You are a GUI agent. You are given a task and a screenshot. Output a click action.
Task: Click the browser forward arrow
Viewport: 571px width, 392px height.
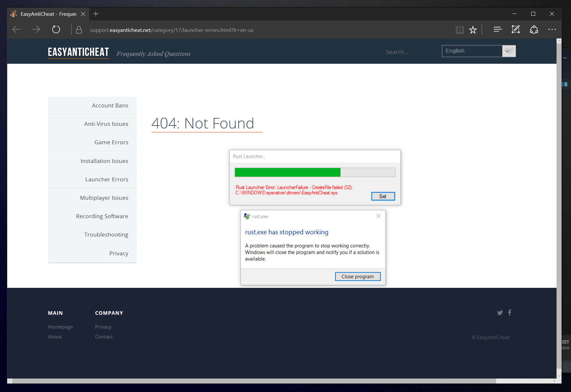36,30
